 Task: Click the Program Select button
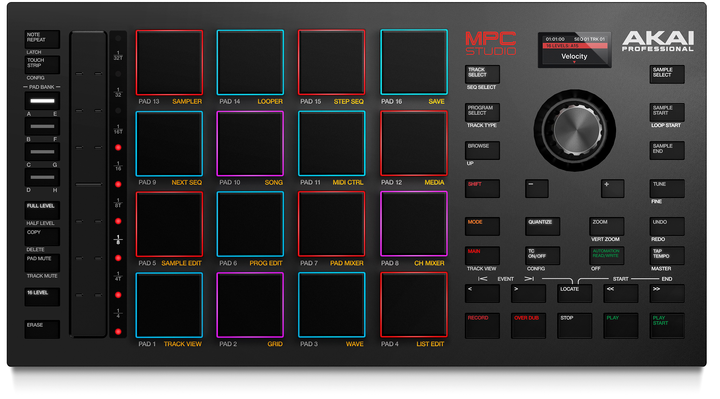(x=482, y=112)
